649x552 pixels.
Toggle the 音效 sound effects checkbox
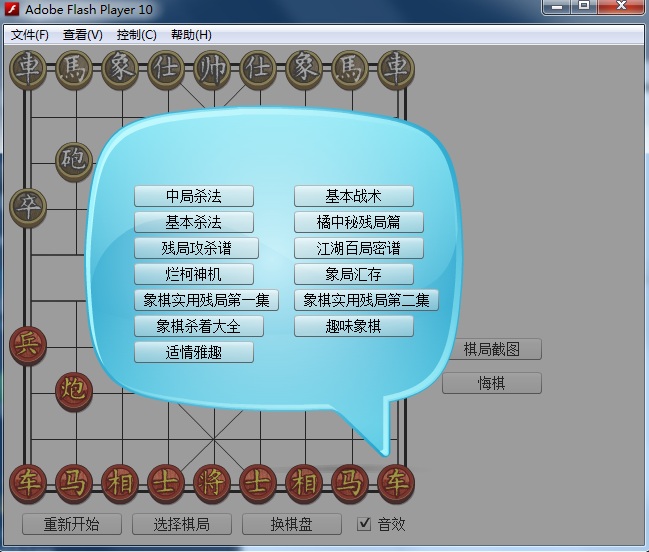(364, 524)
